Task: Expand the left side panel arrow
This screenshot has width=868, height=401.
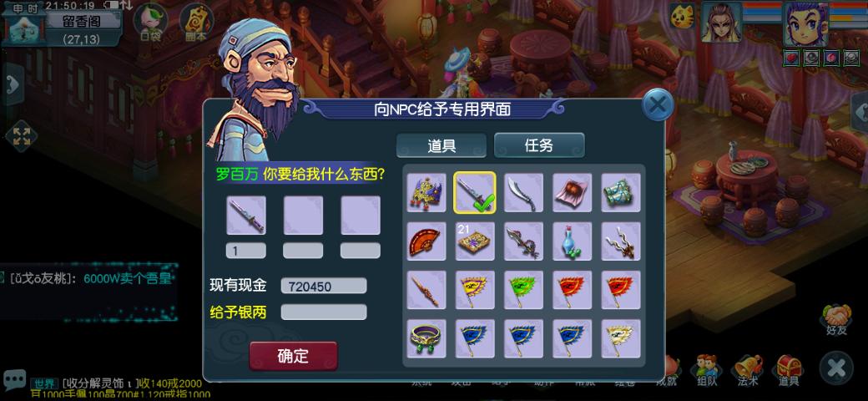Action: [x=13, y=84]
